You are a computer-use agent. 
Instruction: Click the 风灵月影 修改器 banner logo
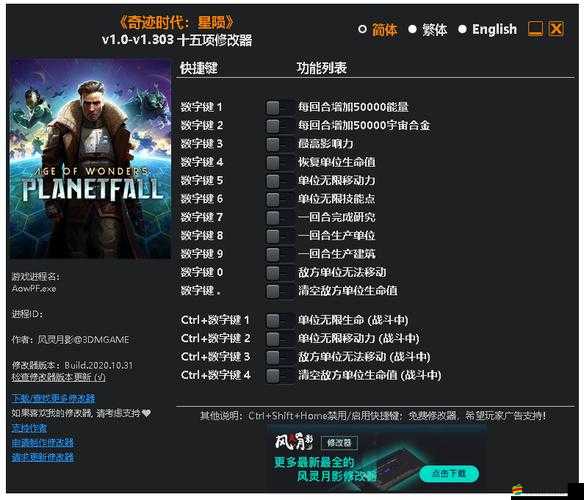coord(316,442)
